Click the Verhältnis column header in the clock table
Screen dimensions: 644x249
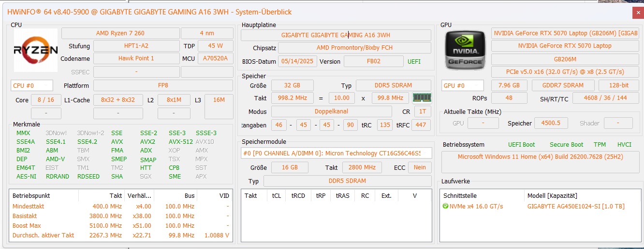tap(139, 196)
